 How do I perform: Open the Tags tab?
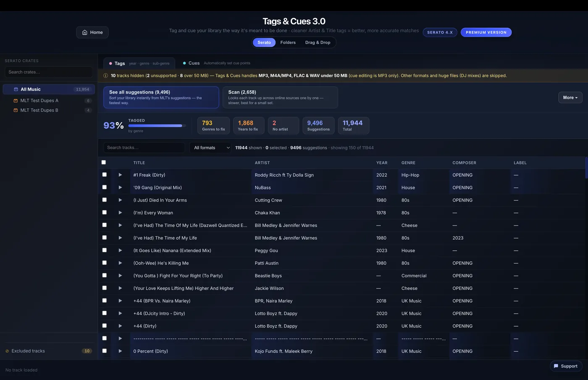[x=139, y=63]
